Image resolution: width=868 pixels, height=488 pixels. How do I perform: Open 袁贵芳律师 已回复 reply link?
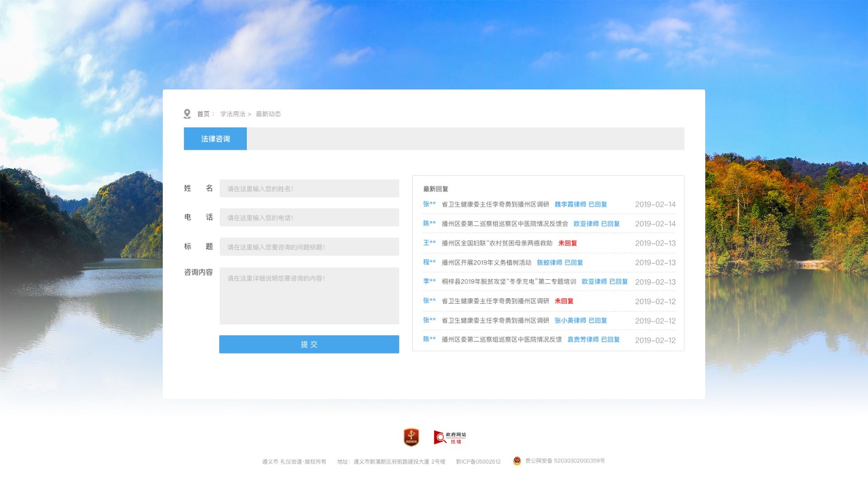pyautogui.click(x=593, y=339)
